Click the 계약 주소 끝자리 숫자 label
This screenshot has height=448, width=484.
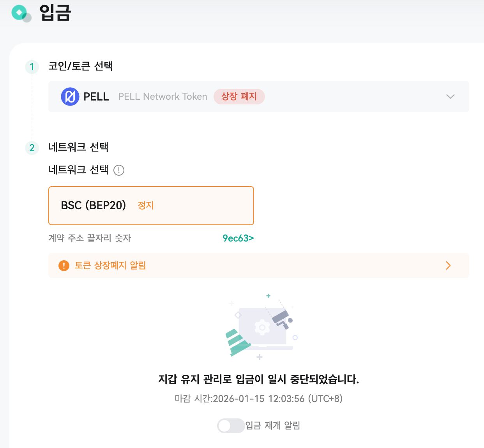(90, 238)
